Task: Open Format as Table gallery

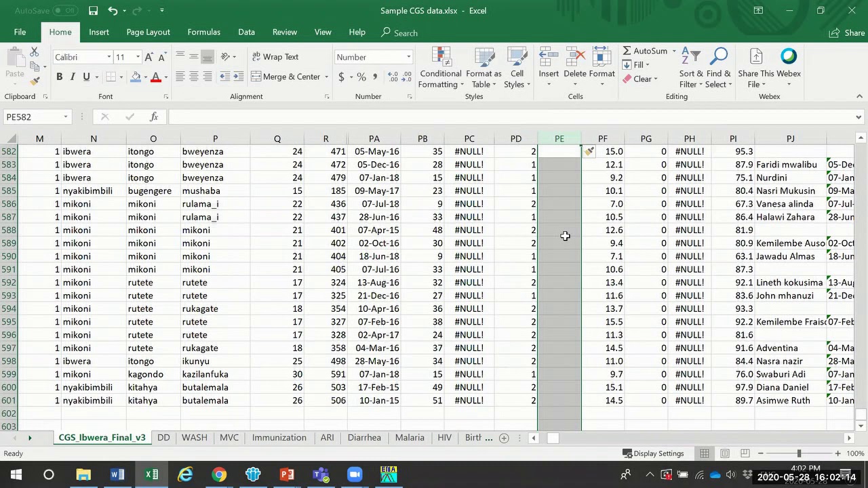Action: click(484, 68)
